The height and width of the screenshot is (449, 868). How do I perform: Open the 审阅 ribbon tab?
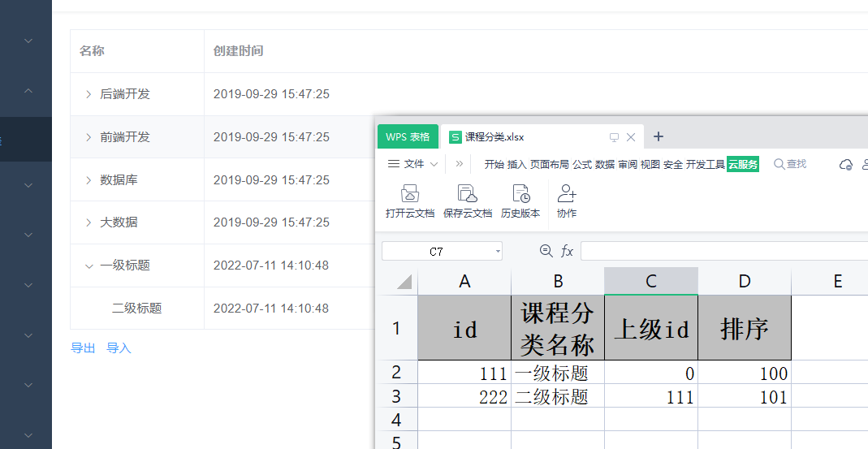628,165
